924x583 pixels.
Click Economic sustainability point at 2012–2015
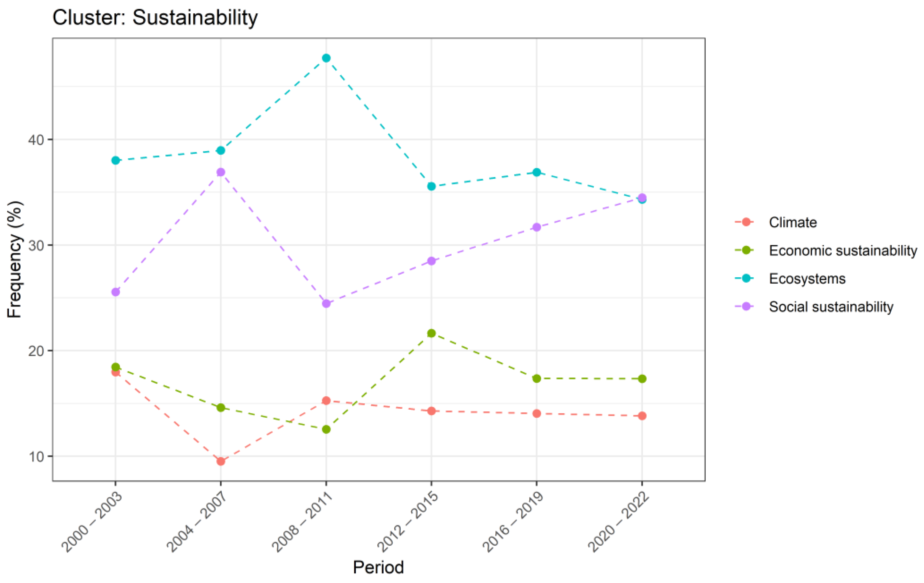tap(431, 333)
